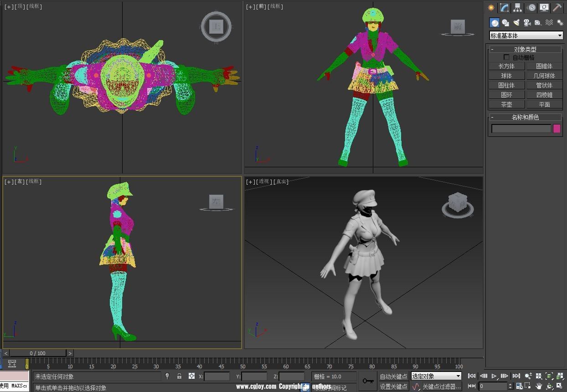The width and height of the screenshot is (567, 392).
Task: Select the Systems gears category icon
Action: (560, 22)
